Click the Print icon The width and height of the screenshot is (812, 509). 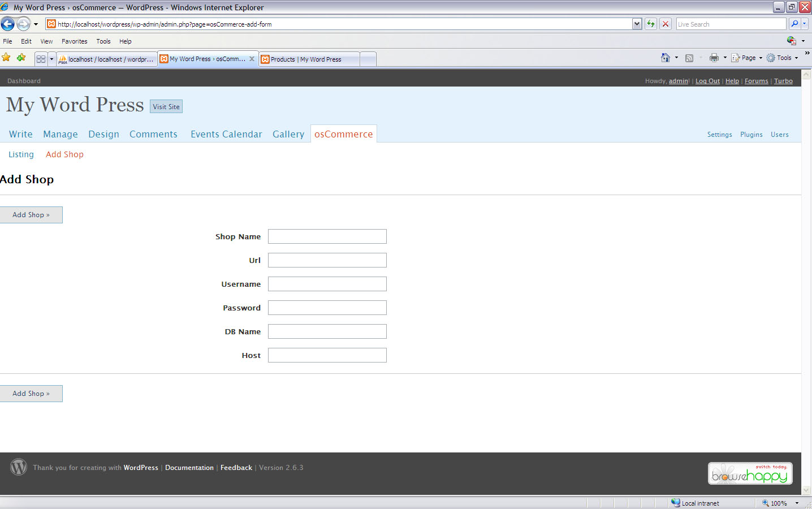point(714,58)
